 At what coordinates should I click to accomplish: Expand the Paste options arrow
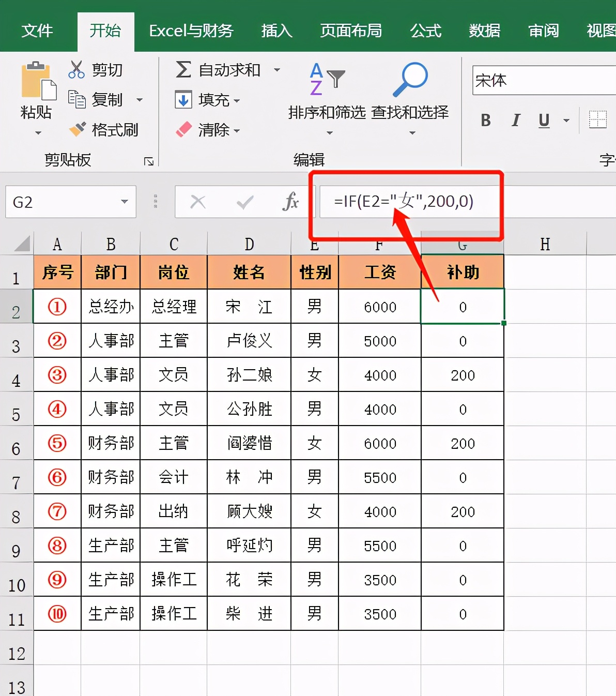pos(38,133)
